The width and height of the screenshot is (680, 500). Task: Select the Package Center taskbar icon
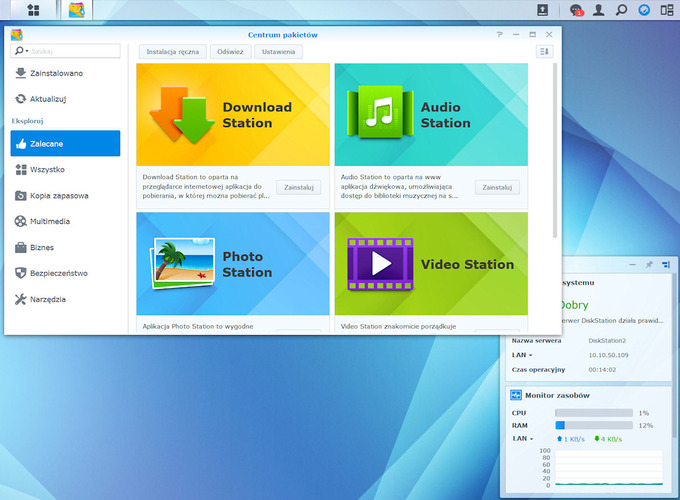tap(77, 10)
